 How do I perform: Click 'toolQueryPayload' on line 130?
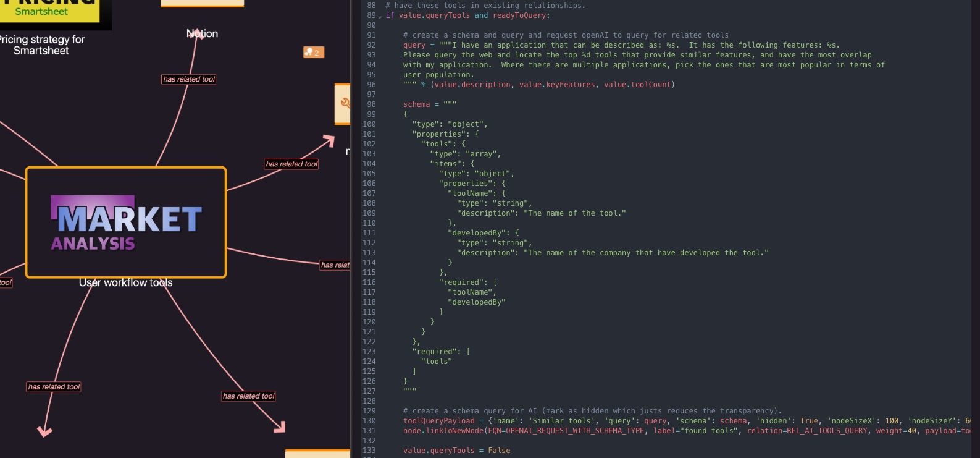point(439,421)
